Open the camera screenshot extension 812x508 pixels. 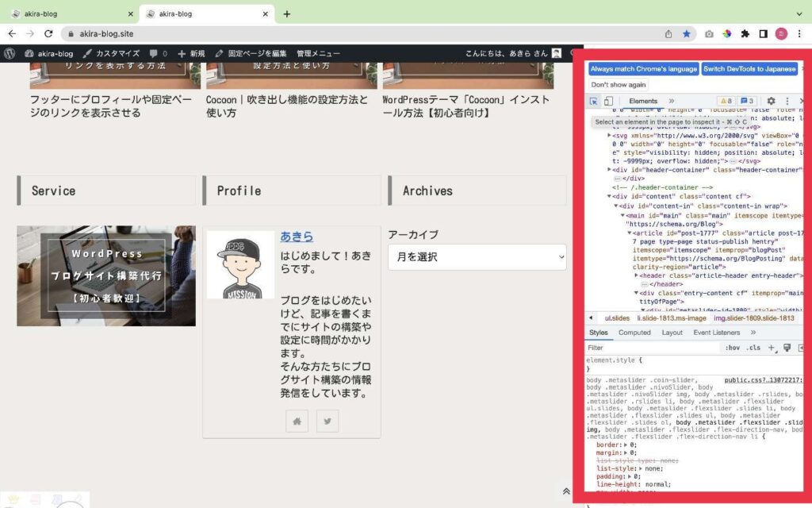pos(709,33)
